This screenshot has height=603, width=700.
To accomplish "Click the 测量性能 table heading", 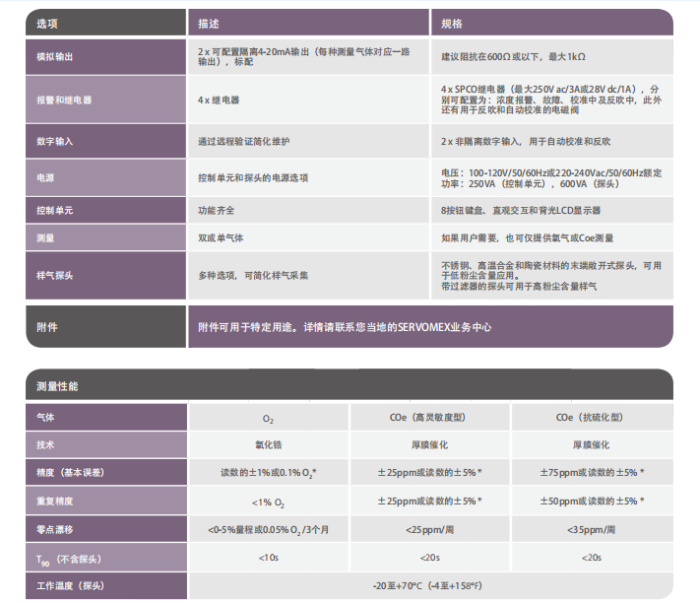I will pos(56,386).
